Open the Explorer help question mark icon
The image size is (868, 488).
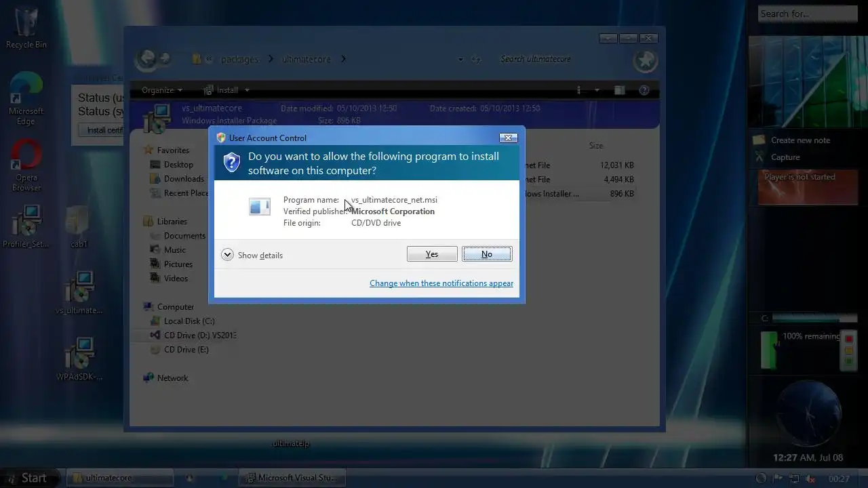coord(644,90)
